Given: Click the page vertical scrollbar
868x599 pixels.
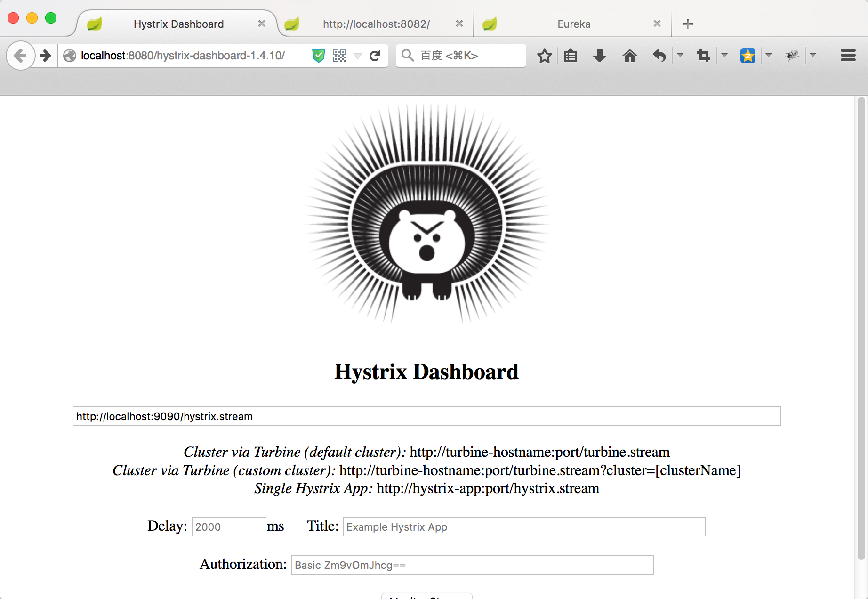Looking at the screenshot, I should 861,328.
